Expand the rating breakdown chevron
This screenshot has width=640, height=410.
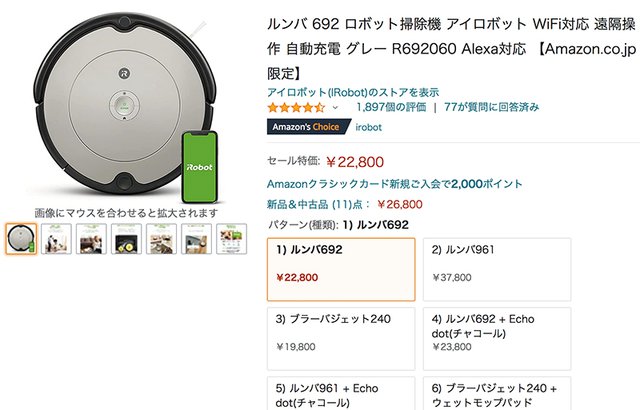[335, 107]
